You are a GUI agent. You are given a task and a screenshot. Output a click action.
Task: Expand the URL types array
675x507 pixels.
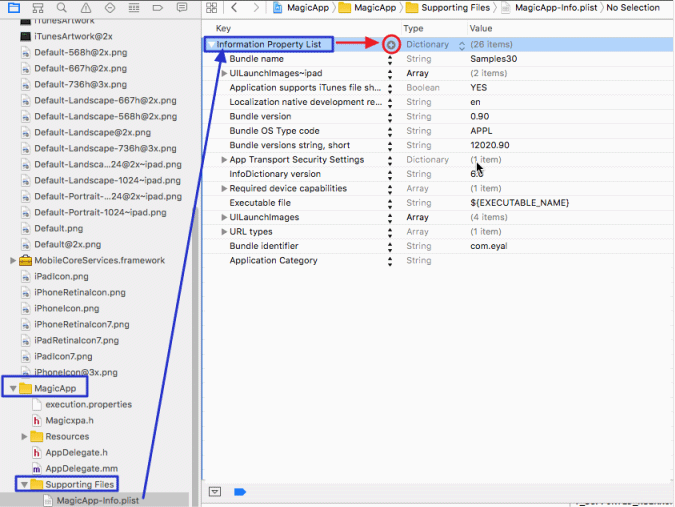[224, 232]
